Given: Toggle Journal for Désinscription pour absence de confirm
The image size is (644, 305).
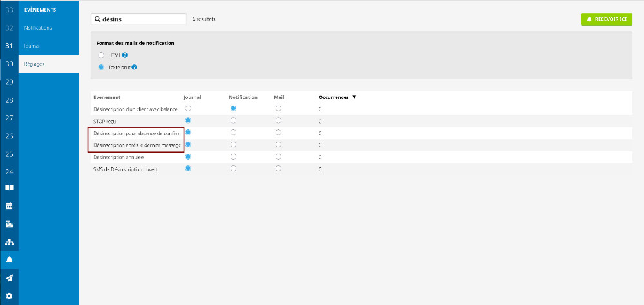Looking at the screenshot, I should pos(188,133).
